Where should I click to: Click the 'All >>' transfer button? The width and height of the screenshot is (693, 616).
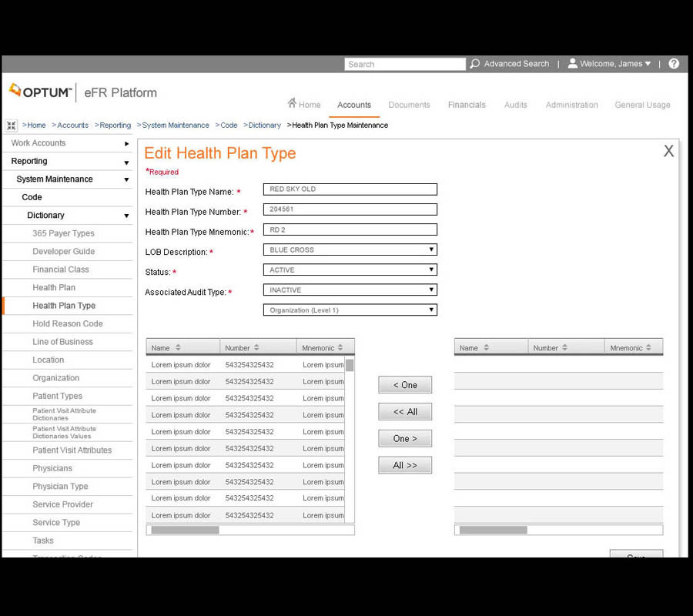(405, 465)
